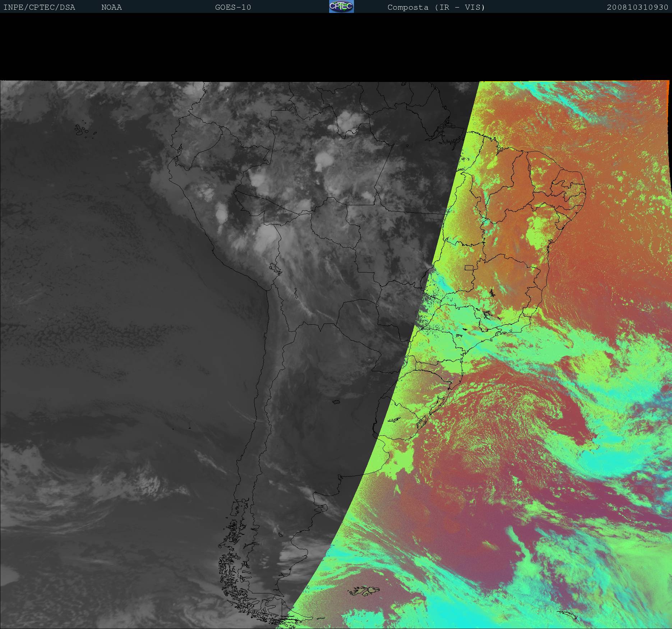Image resolution: width=672 pixels, height=629 pixels.
Task: Click the Galápagos Islands outline in the Pacific
Action: point(82,130)
